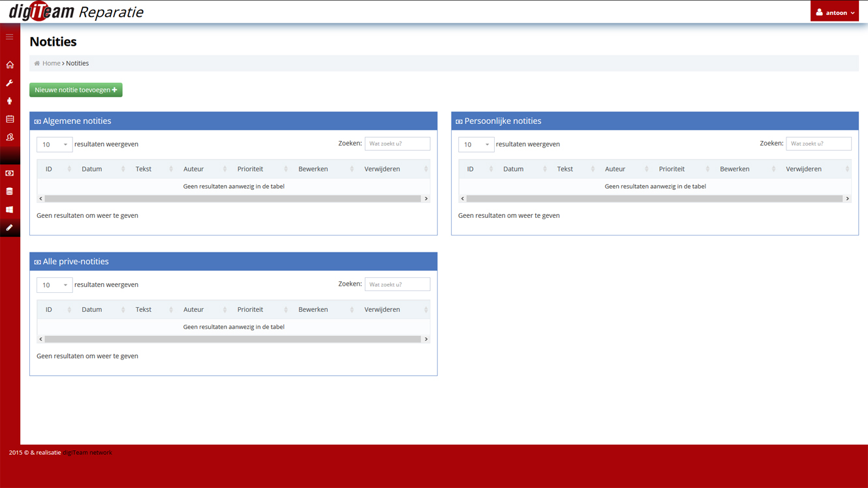Click Nieuwe notitie toevoegen button
The width and height of the screenshot is (868, 488).
click(x=76, y=90)
